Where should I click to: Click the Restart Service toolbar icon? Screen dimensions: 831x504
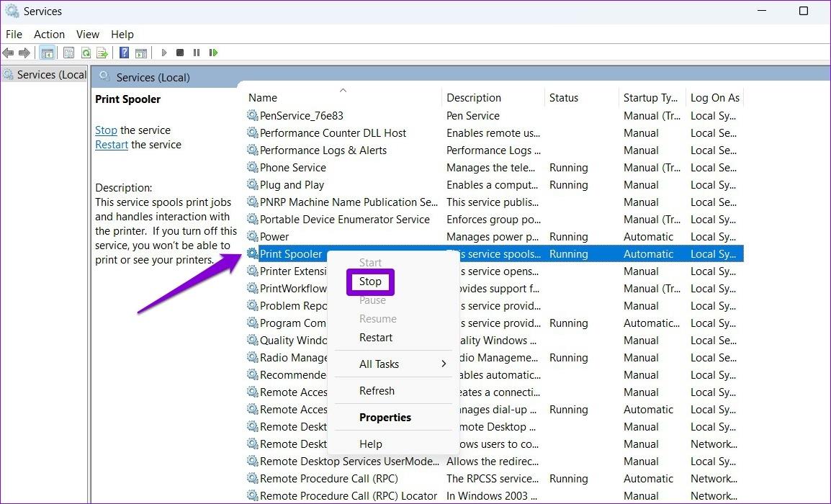click(x=213, y=52)
